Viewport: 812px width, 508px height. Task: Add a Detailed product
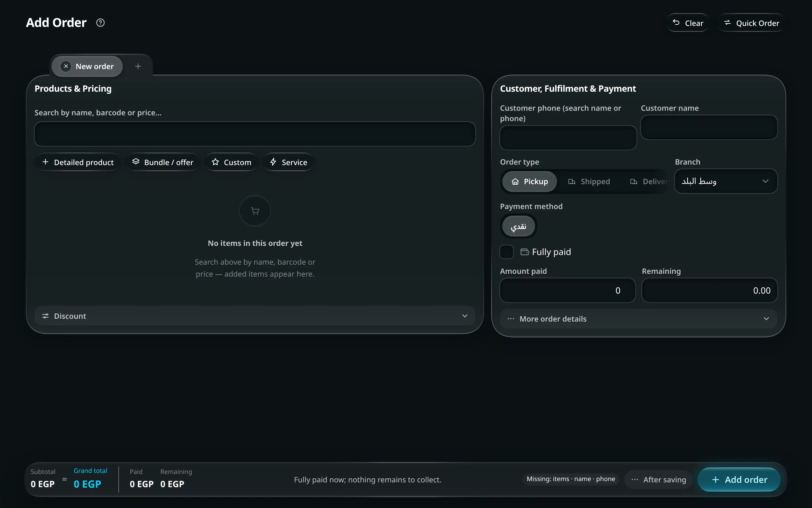(77, 162)
